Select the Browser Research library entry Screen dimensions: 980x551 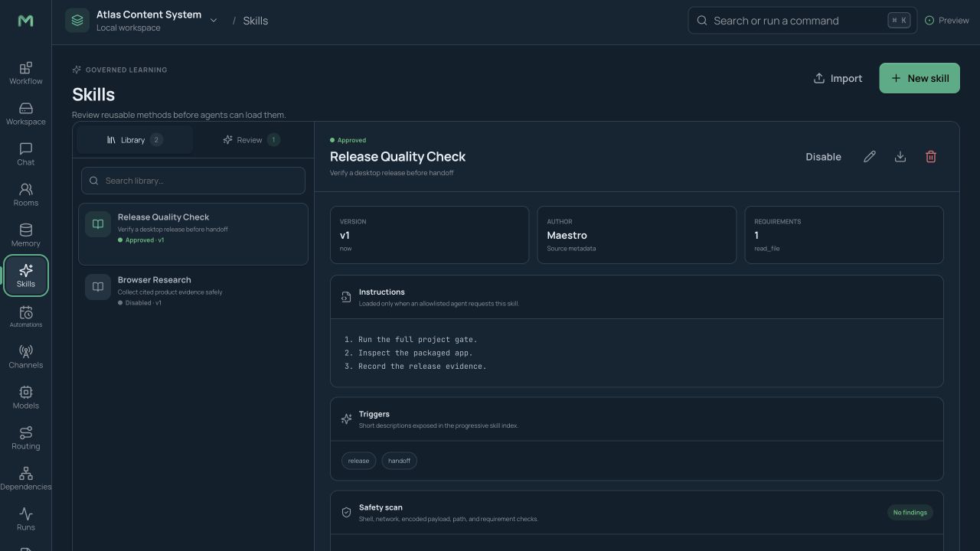(193, 292)
